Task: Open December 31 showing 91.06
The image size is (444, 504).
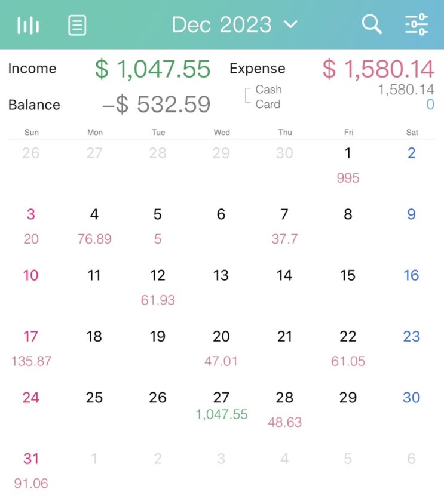Action: [31, 469]
